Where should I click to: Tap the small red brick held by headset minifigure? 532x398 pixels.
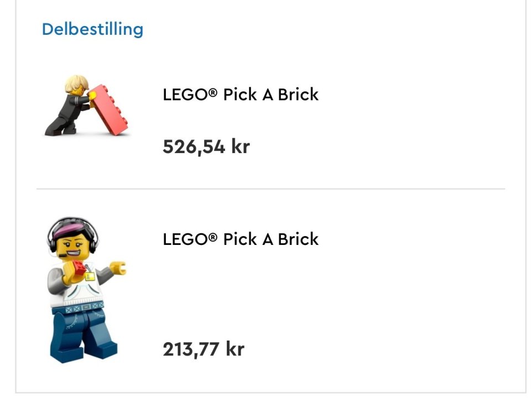click(81, 270)
